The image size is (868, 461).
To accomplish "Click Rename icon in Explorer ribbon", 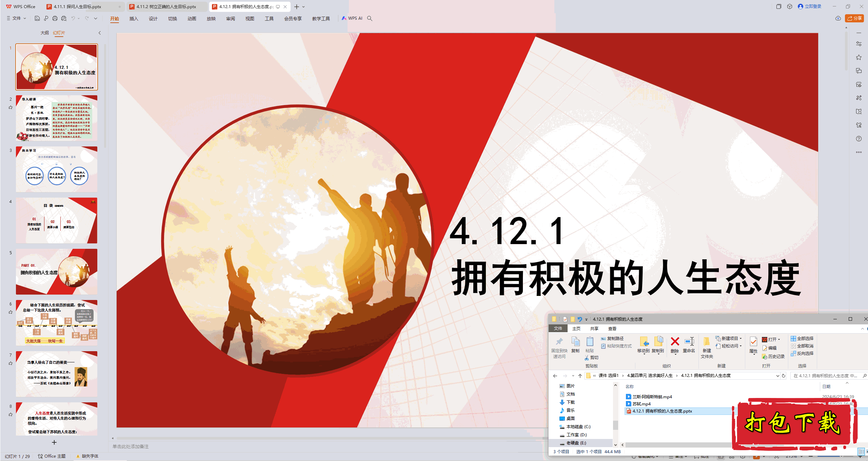I will click(x=689, y=341).
